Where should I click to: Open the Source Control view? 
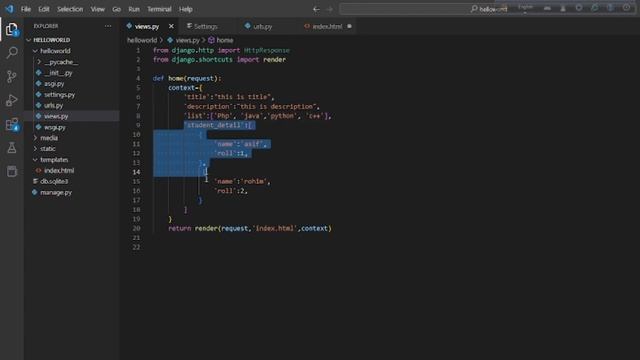(12, 76)
